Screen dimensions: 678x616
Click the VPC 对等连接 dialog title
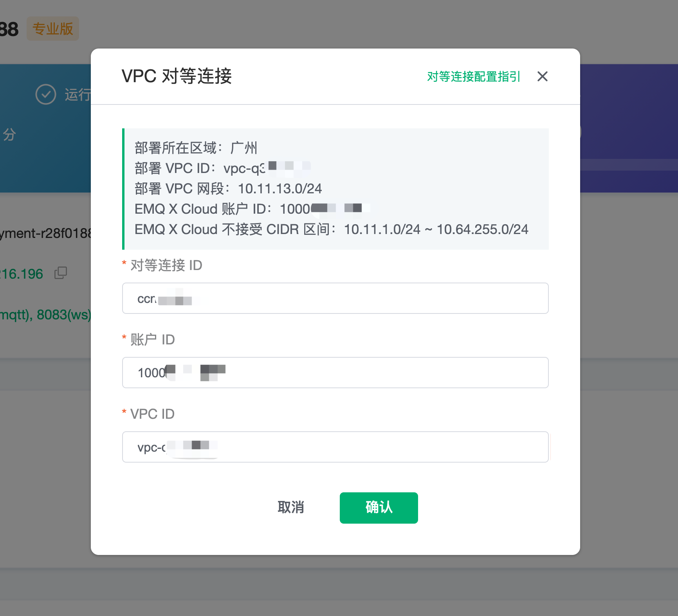tap(177, 76)
